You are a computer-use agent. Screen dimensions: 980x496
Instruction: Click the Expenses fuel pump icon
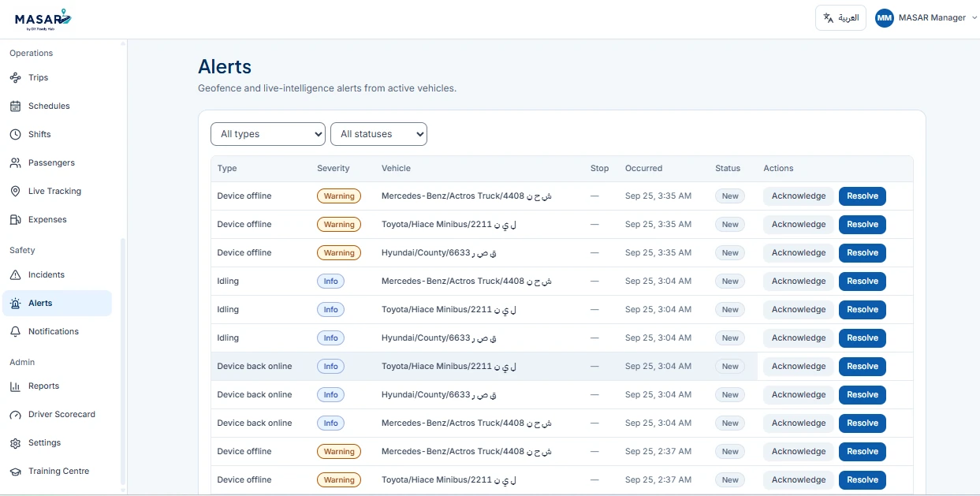coord(15,219)
